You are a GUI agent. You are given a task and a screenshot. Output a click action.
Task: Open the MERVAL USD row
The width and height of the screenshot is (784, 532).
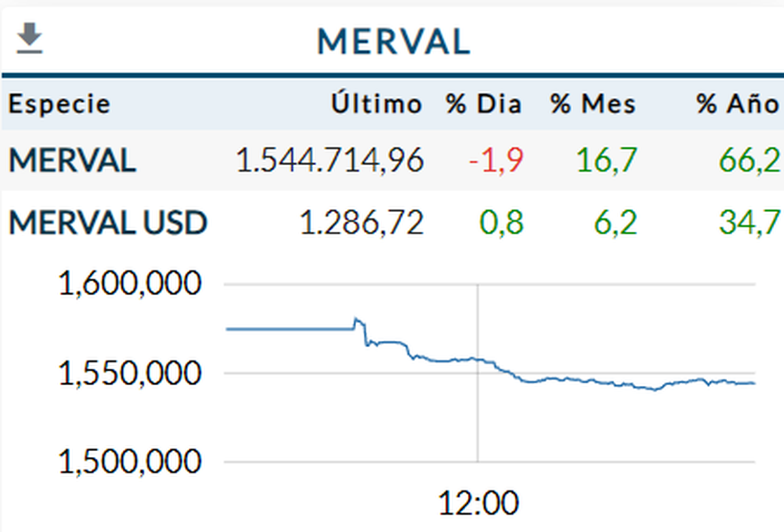108,224
